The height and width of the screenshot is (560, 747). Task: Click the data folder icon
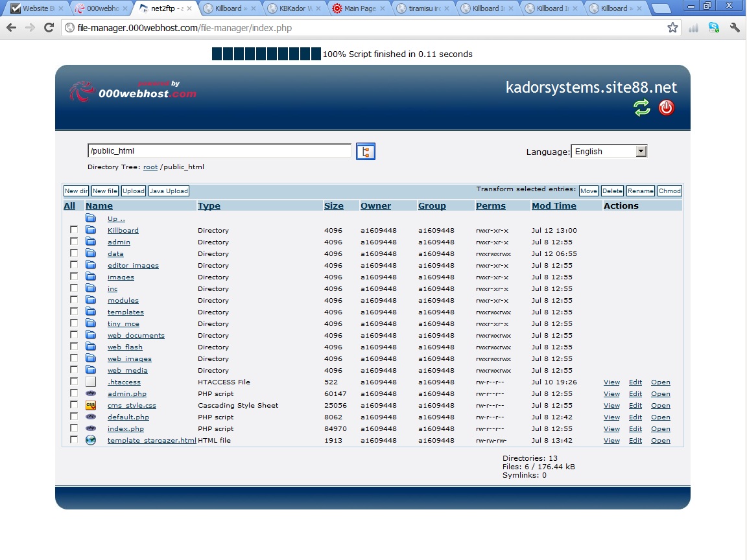[x=91, y=253]
